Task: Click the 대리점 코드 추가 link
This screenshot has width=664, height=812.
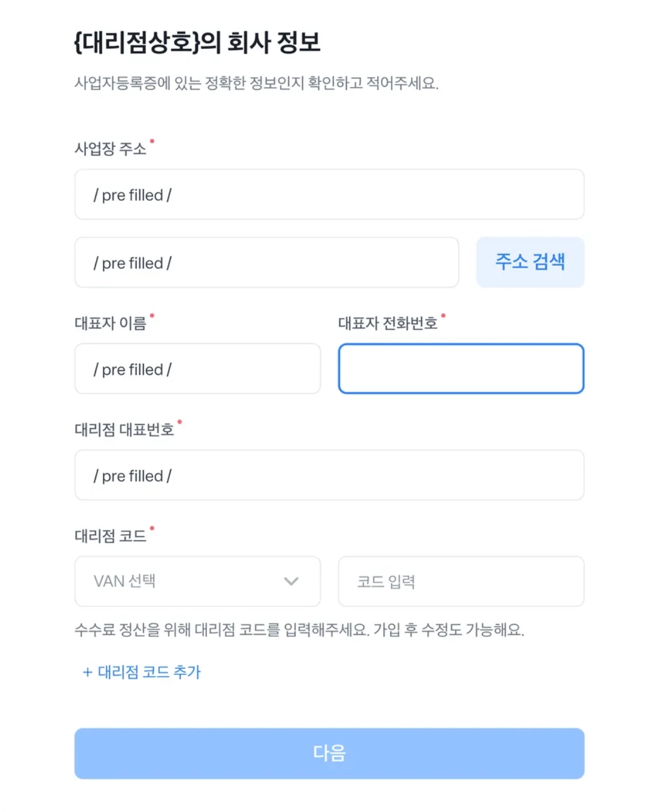Action: pos(149,672)
